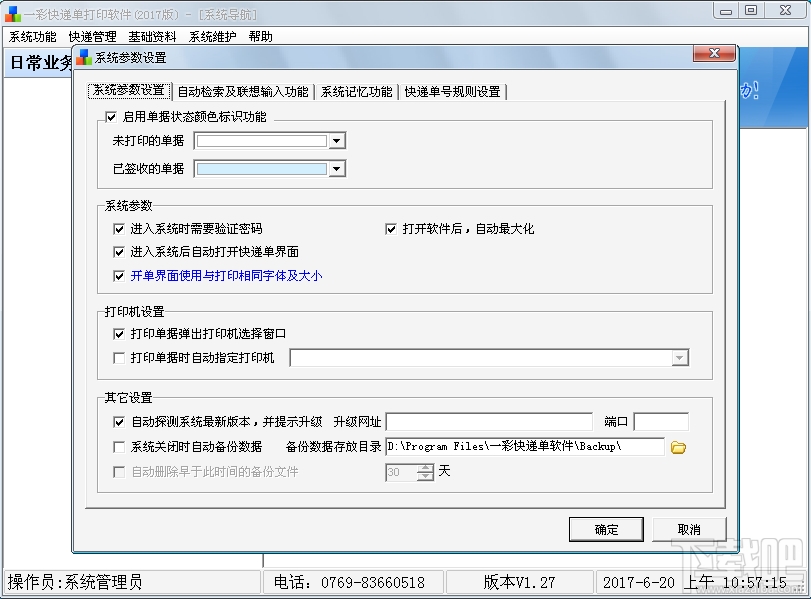Open the 基础资料 menu
This screenshot has height=599, width=811.
click(x=153, y=37)
